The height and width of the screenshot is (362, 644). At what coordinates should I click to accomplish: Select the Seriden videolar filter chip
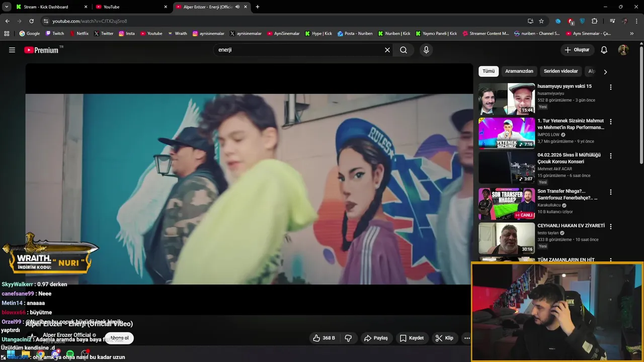560,71
